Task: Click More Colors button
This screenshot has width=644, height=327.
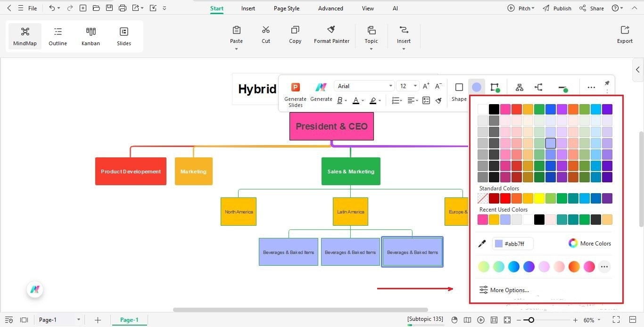Action: point(590,243)
